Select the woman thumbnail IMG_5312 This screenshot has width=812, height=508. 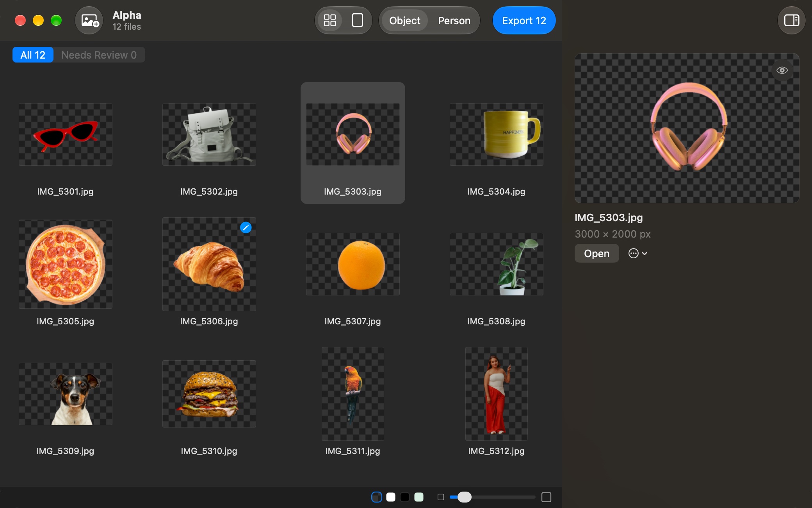click(x=497, y=394)
